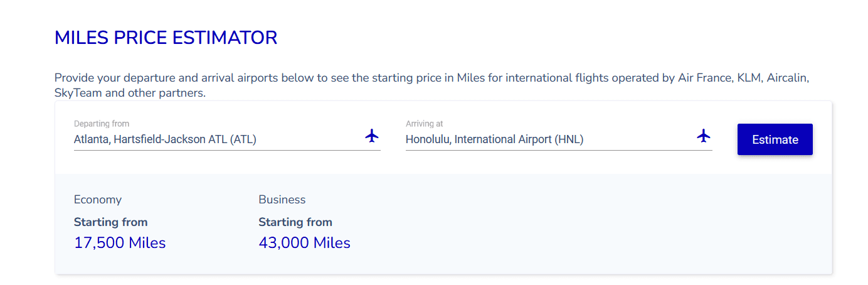Select the 43,000 Miles business price
The image size is (868, 285).
click(304, 243)
